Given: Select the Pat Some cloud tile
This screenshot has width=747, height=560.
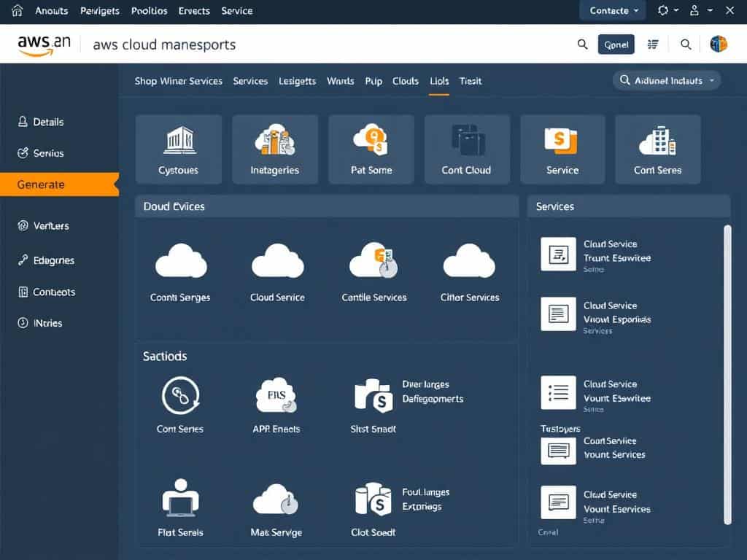Looking at the screenshot, I should point(371,149).
